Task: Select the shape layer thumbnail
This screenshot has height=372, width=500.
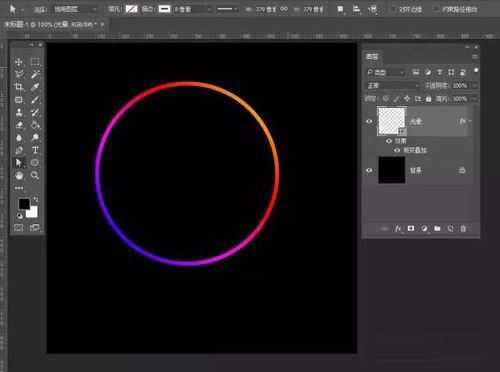Action: tap(392, 121)
